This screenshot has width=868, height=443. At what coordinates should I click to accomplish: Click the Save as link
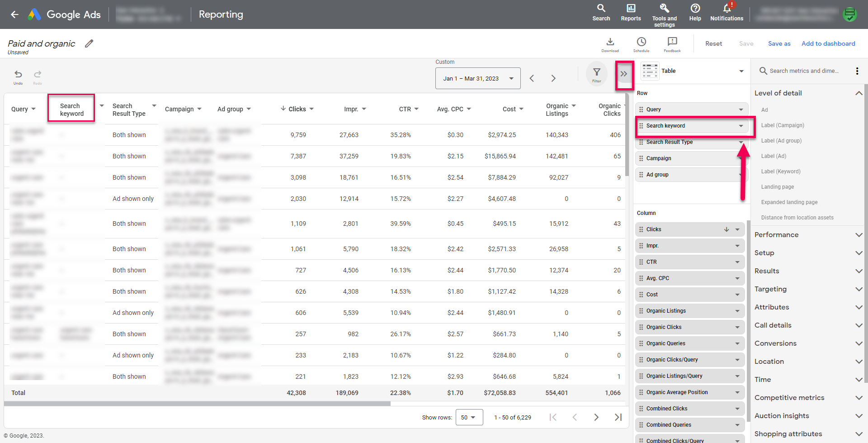[779, 43]
